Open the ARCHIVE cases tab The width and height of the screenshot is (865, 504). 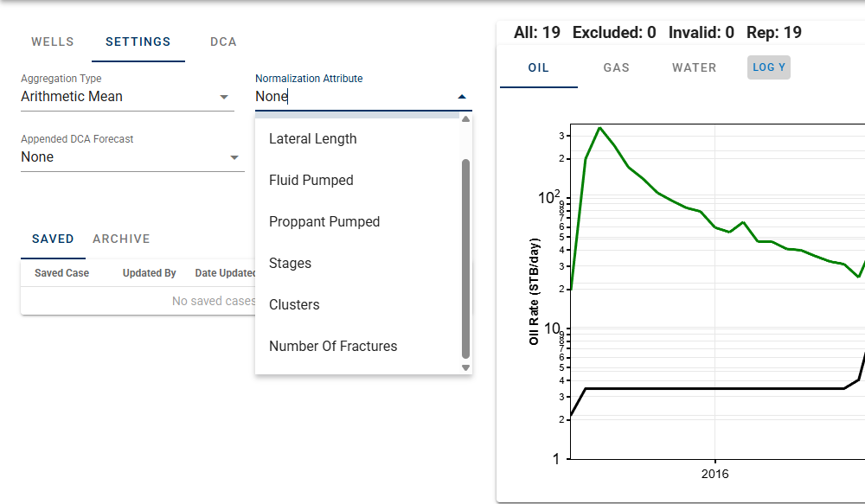coord(121,239)
